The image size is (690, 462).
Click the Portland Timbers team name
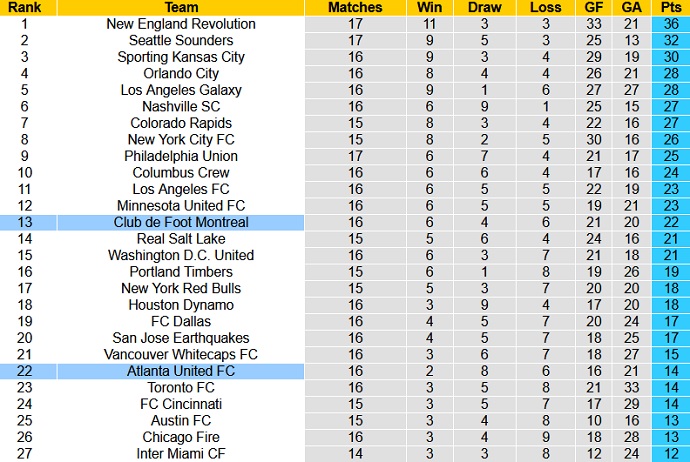(x=181, y=272)
